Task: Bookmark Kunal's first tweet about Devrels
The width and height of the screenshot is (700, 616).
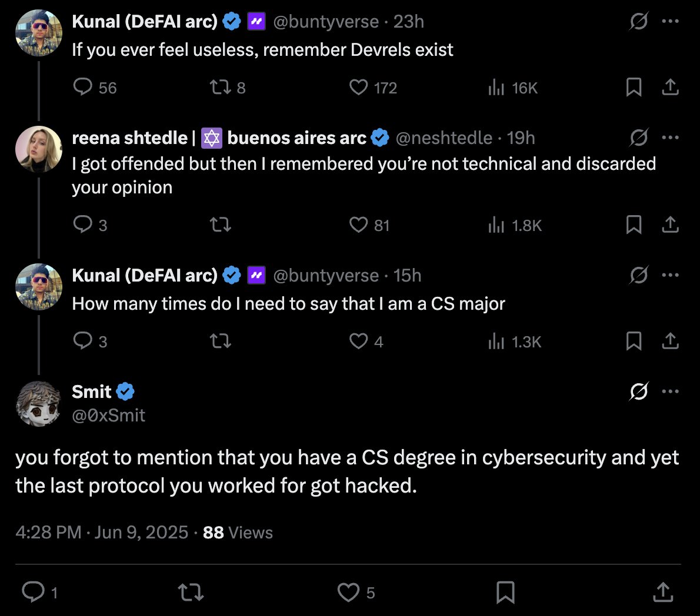Action: coord(634,88)
